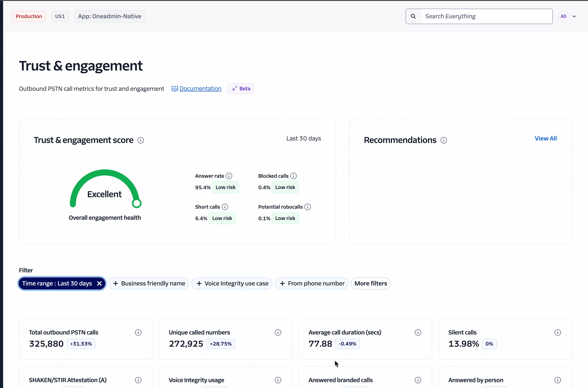Click the 0% Silent calls badge
Screen dimensions: 588x388
point(489,344)
